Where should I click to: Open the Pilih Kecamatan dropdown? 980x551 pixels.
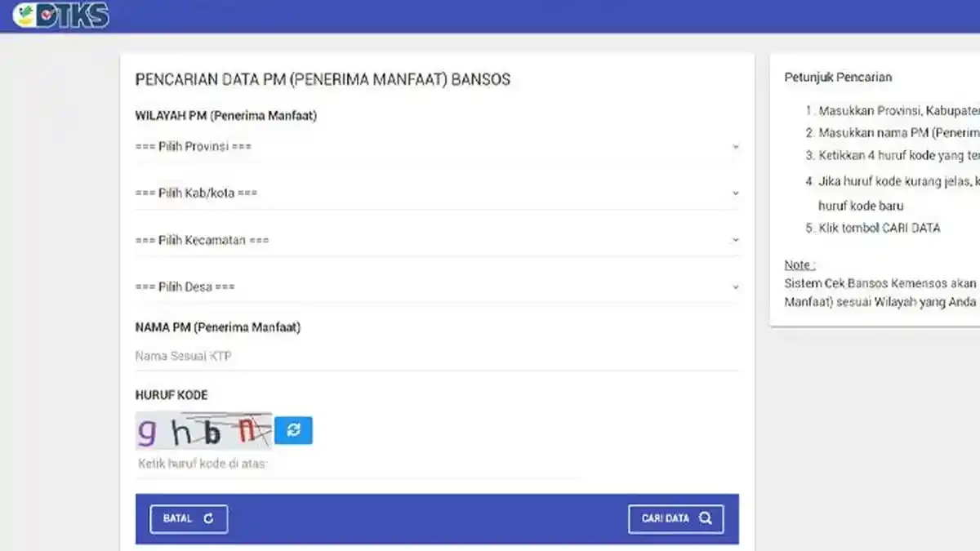tap(437, 239)
